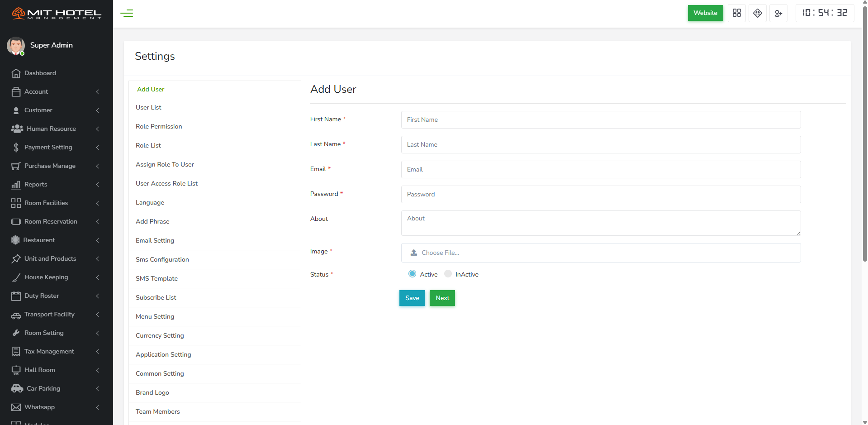Expand the Payment Setting chevron
Viewport: 868px width, 425px height.
click(x=97, y=148)
